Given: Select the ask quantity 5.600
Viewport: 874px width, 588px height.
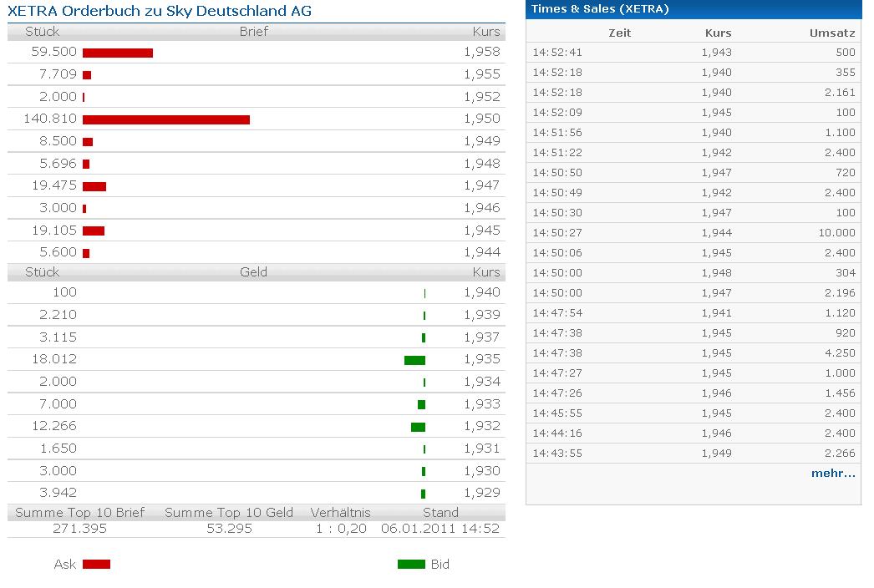Looking at the screenshot, I should [x=58, y=252].
